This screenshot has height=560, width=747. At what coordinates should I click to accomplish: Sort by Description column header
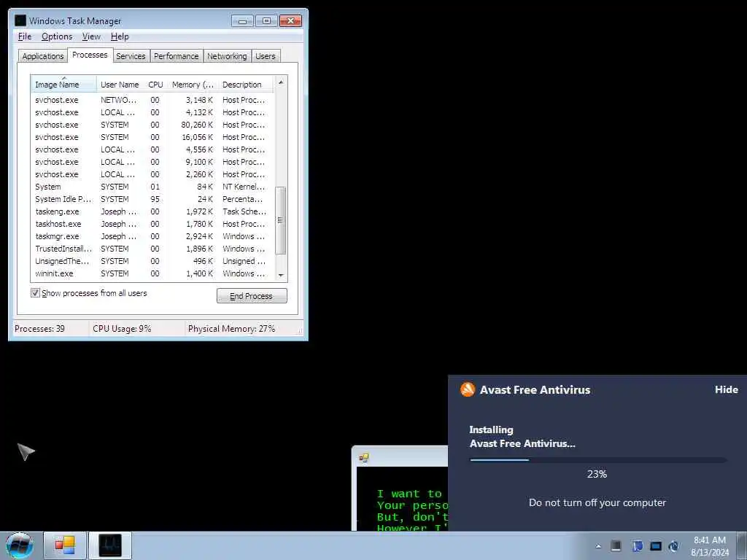click(246, 85)
